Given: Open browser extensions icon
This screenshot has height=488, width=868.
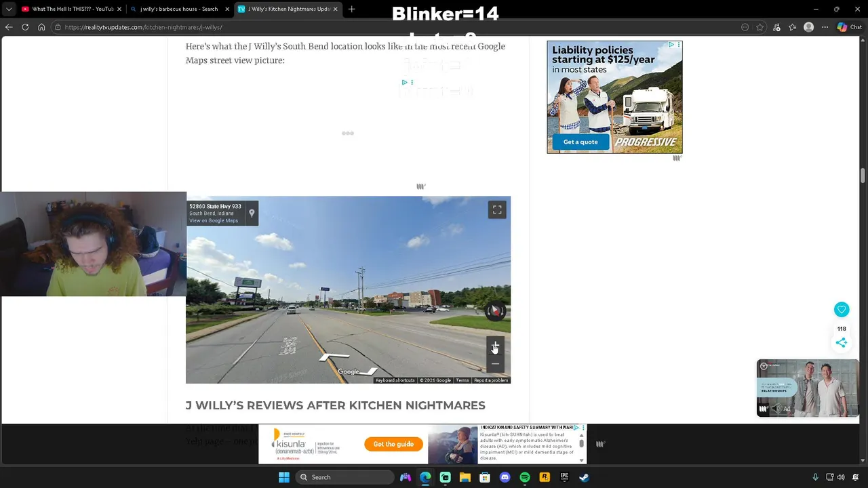Looking at the screenshot, I should point(776,27).
